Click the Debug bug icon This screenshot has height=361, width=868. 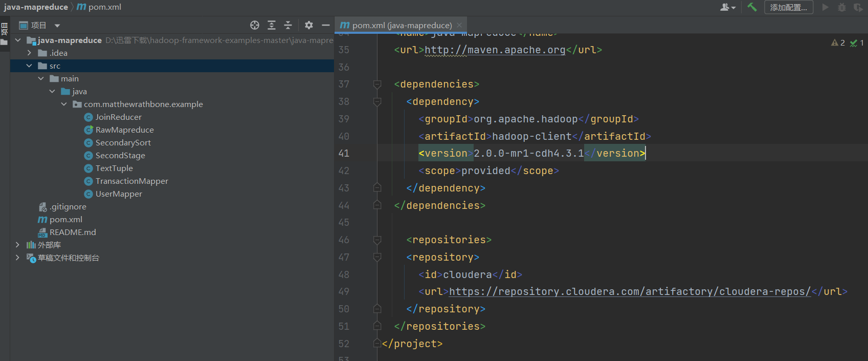pos(841,7)
